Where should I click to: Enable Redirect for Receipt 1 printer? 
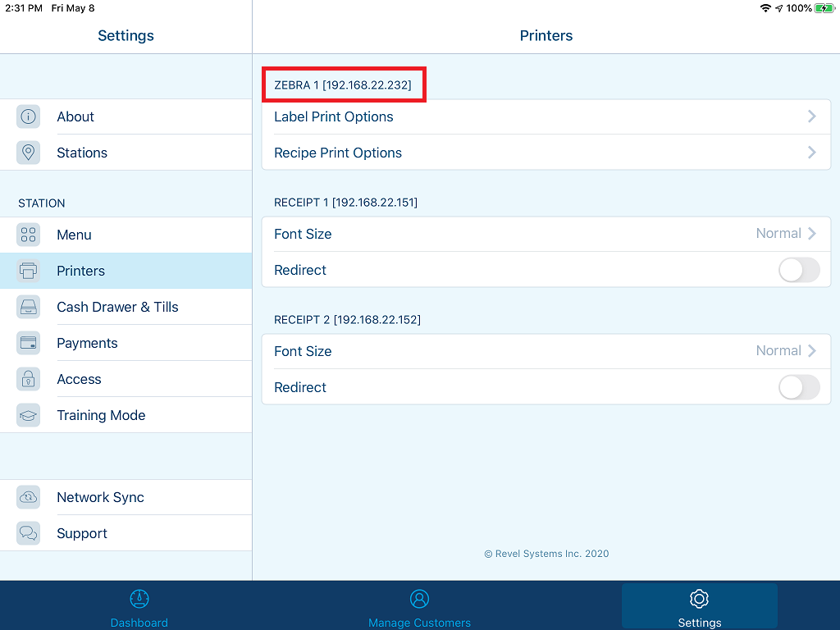tap(797, 270)
